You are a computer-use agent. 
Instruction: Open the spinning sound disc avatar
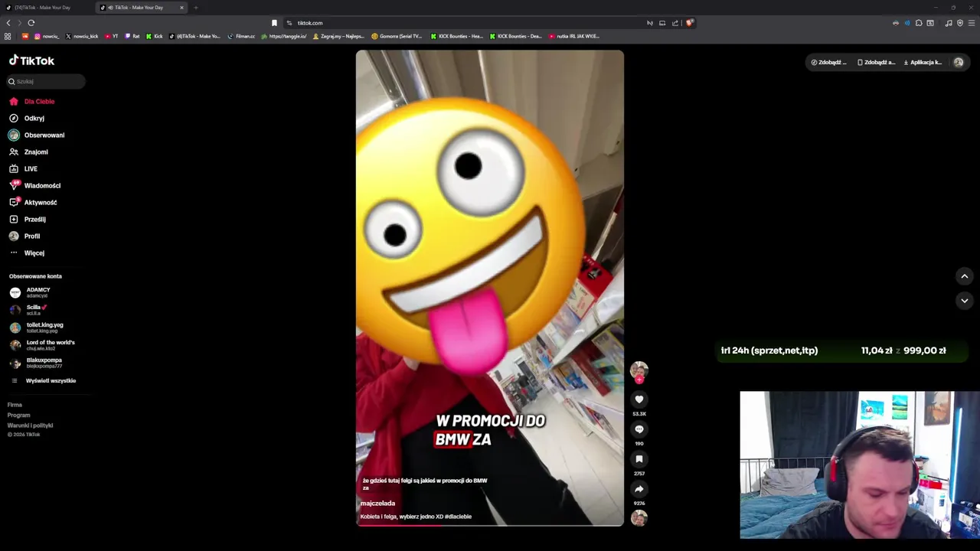639,518
